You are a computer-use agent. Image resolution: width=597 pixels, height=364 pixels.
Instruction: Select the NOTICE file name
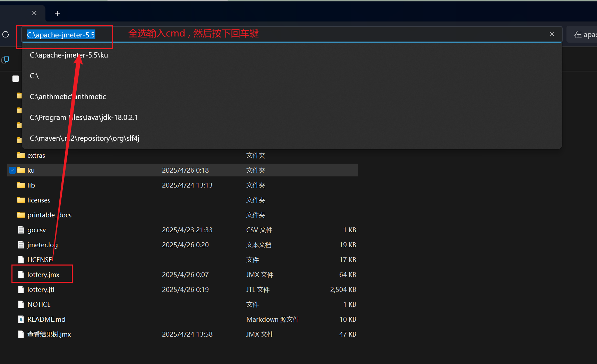click(x=39, y=304)
